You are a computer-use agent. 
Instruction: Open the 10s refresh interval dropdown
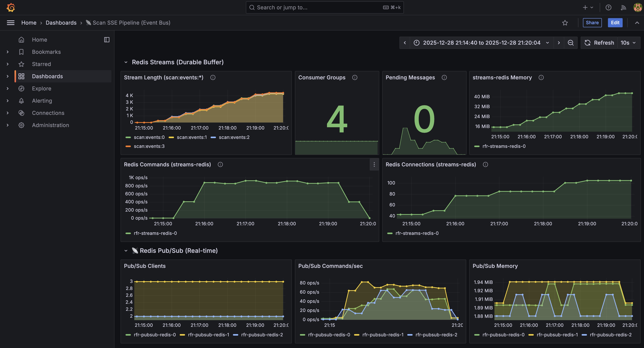(628, 43)
